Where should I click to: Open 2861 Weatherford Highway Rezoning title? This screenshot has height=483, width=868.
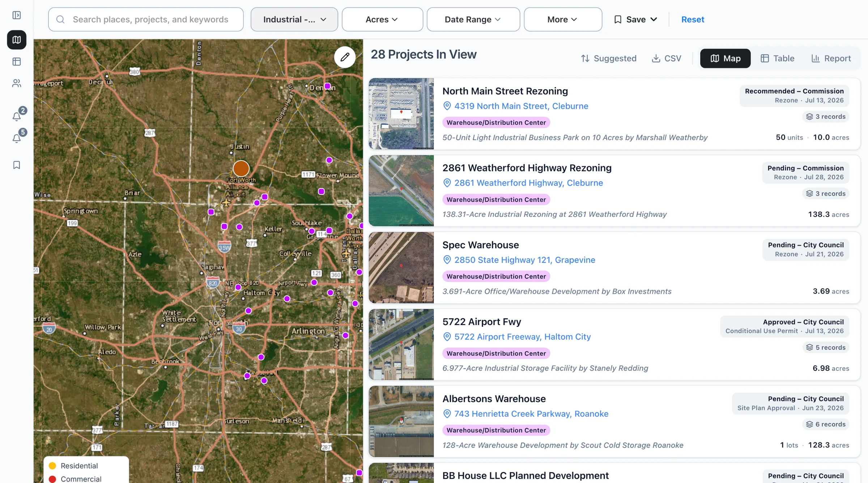pos(527,168)
